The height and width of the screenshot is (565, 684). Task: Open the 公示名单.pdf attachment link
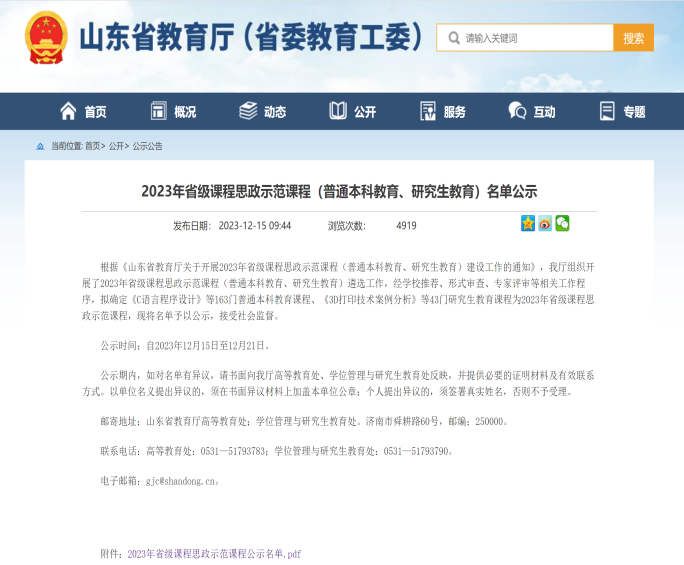coord(214,553)
